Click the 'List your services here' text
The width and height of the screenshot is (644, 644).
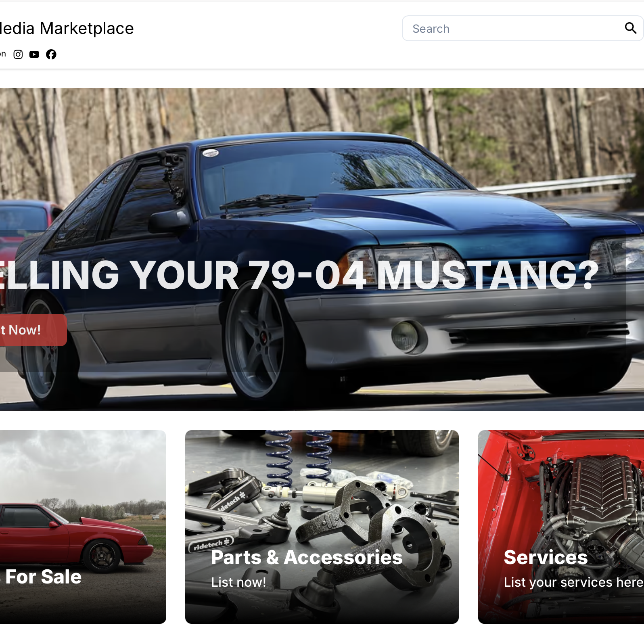tap(574, 582)
